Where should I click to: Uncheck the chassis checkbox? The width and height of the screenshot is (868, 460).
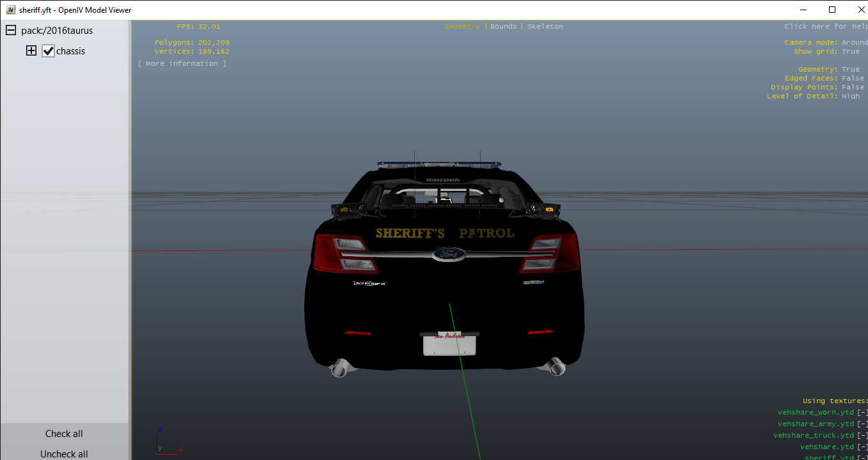pyautogui.click(x=49, y=51)
